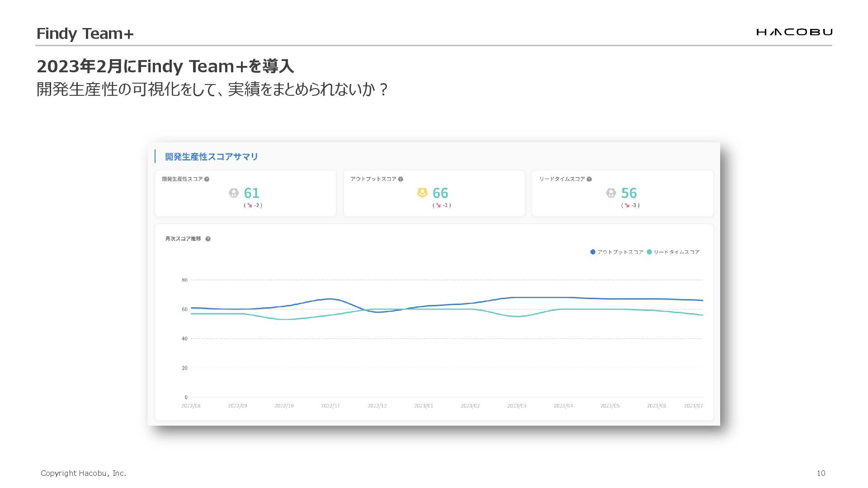Image resolution: width=868 pixels, height=488 pixels.
Task: Click the subtitle 開発生産性の可視化をして
Action: 125,89
